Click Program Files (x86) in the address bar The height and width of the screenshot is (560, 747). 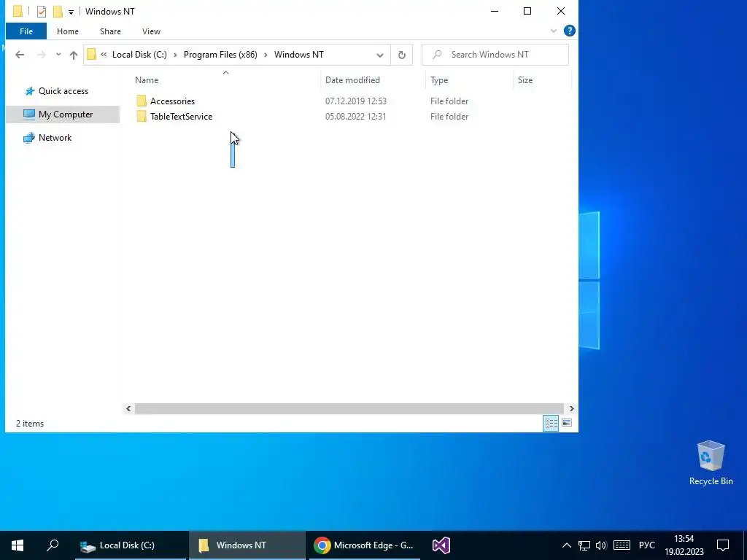tap(220, 55)
